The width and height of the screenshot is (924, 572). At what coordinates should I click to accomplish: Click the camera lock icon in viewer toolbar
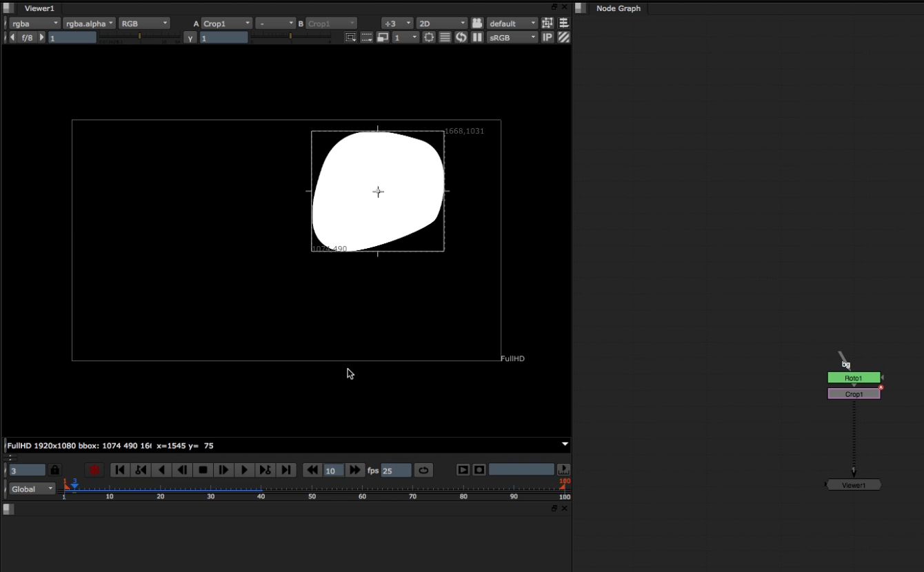click(x=476, y=23)
